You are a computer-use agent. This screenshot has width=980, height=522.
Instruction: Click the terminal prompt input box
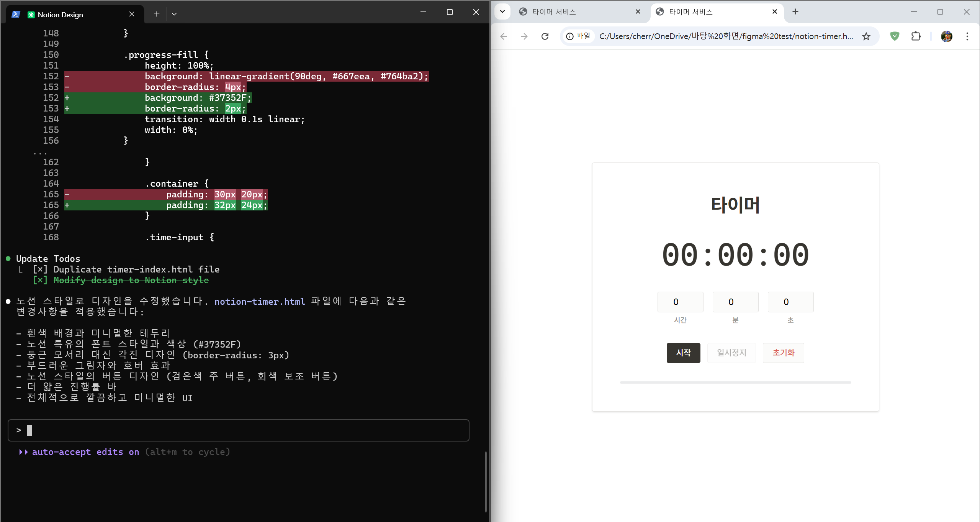238,430
